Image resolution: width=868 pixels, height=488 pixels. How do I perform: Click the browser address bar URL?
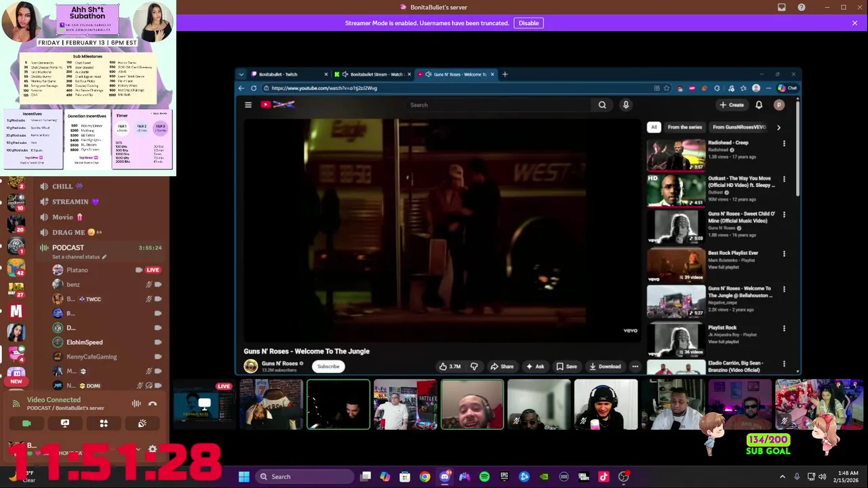pos(324,88)
